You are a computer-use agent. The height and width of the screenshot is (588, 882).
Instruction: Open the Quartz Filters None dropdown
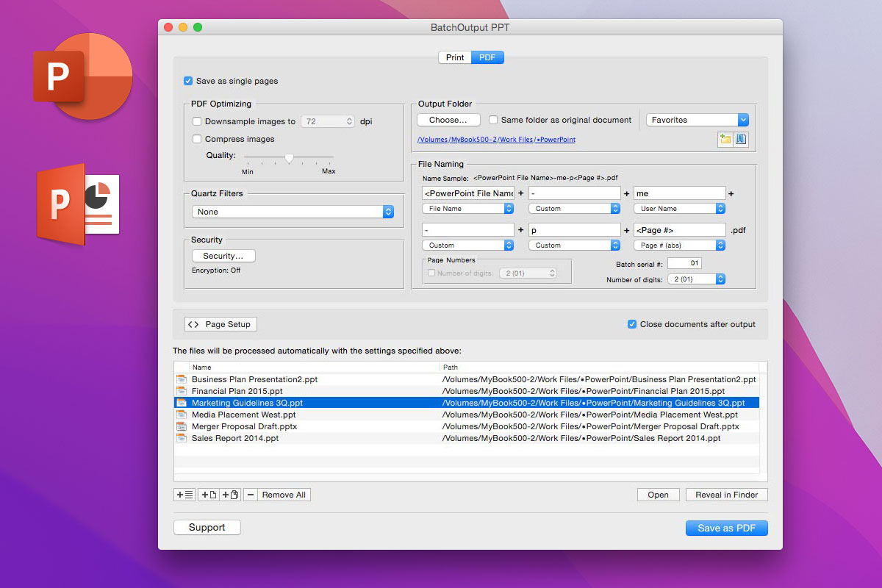pos(293,212)
